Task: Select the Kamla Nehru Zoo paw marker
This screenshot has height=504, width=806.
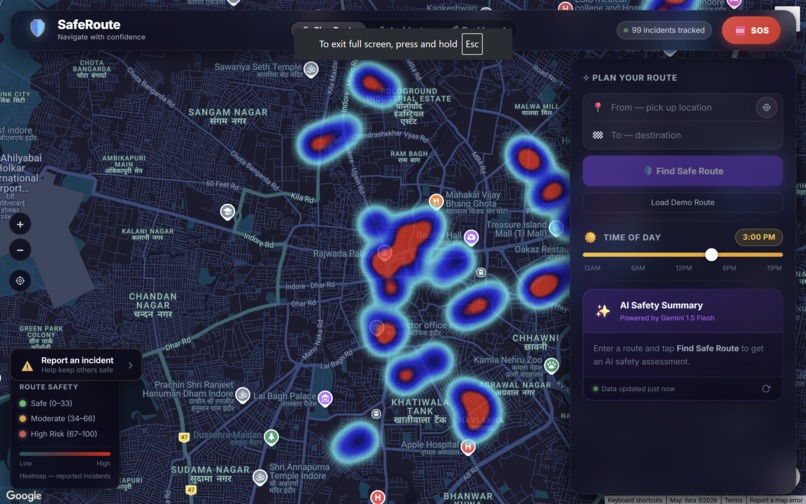Action: click(x=552, y=366)
